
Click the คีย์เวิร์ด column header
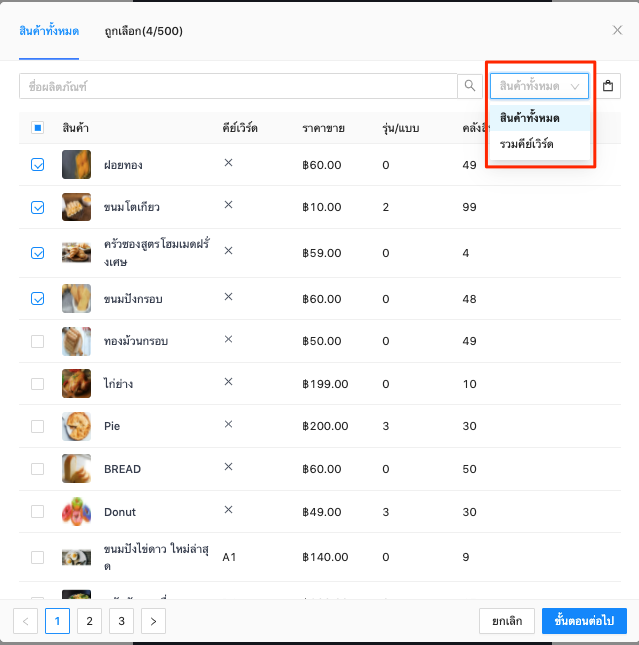(x=240, y=128)
